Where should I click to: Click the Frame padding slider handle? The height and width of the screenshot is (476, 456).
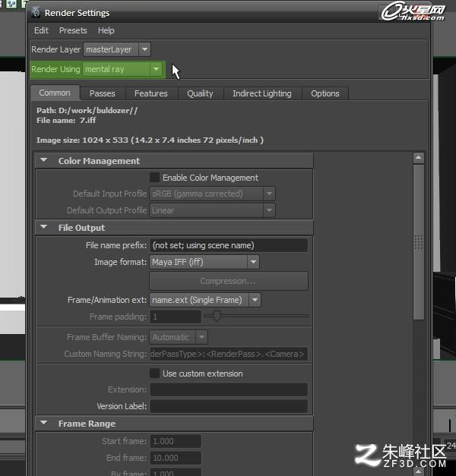[217, 316]
